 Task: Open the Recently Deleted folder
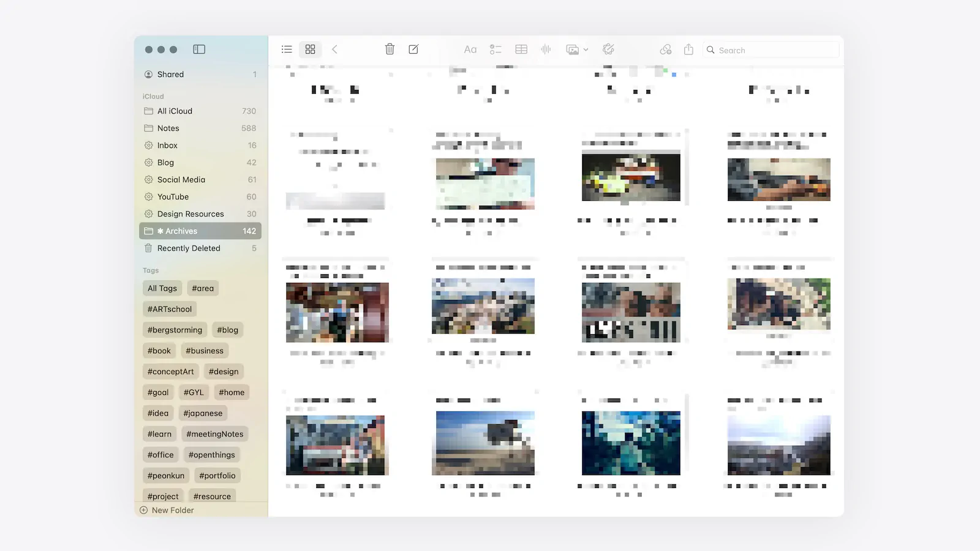point(189,248)
